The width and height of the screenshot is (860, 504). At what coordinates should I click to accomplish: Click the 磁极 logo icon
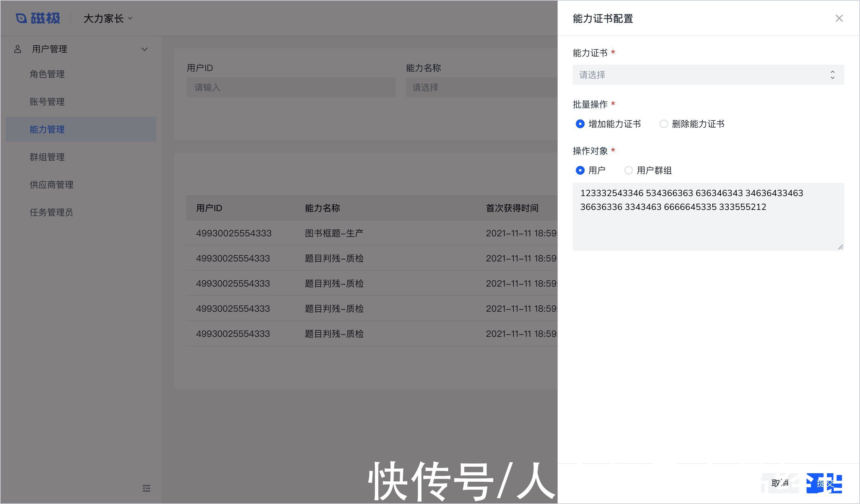pos(21,19)
